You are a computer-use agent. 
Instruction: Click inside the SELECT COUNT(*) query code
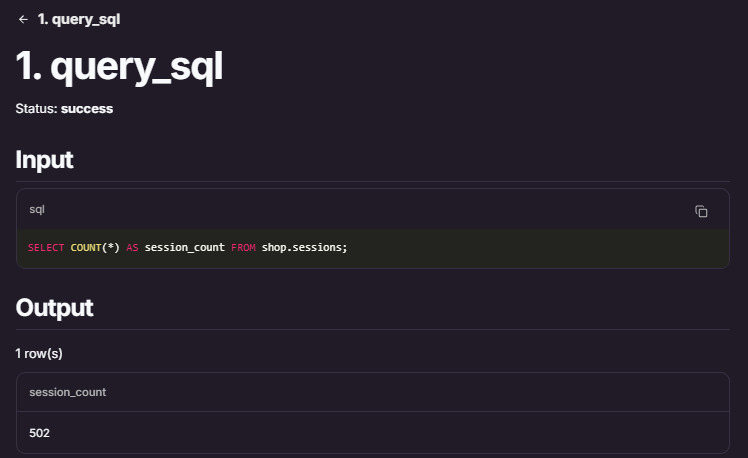(187, 248)
